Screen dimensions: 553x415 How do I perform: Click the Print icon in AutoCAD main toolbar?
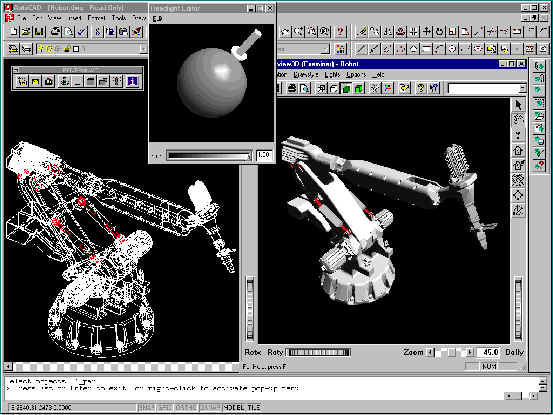[x=55, y=32]
